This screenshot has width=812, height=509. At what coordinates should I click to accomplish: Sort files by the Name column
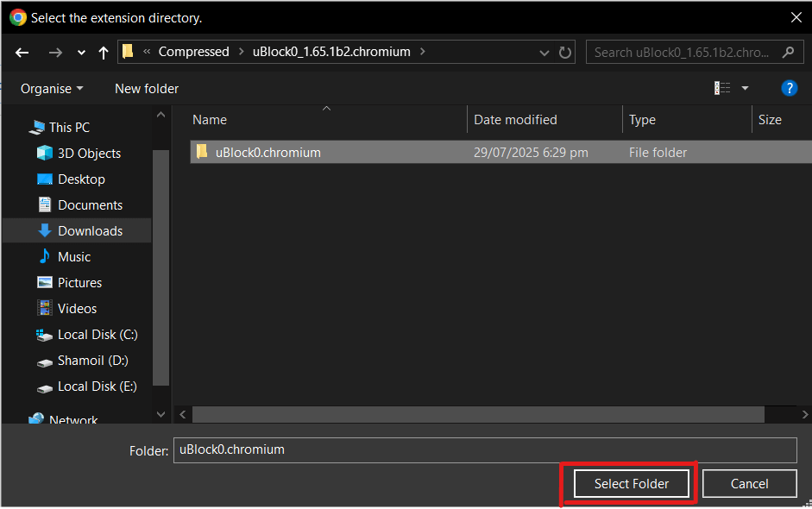tap(209, 120)
